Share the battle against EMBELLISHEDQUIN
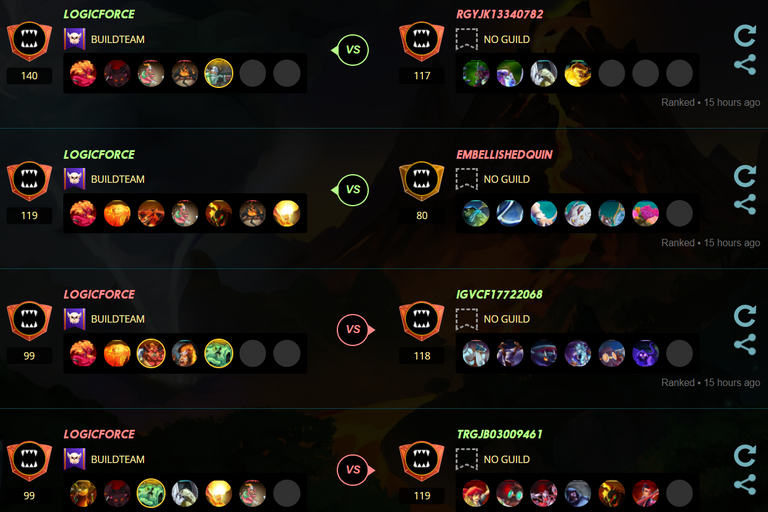 744,204
